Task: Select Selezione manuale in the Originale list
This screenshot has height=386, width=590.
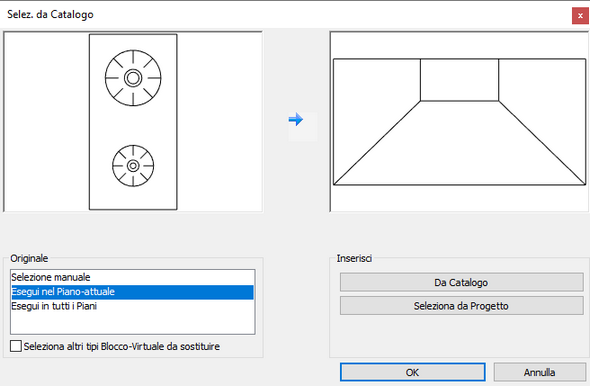Action: tap(132, 277)
